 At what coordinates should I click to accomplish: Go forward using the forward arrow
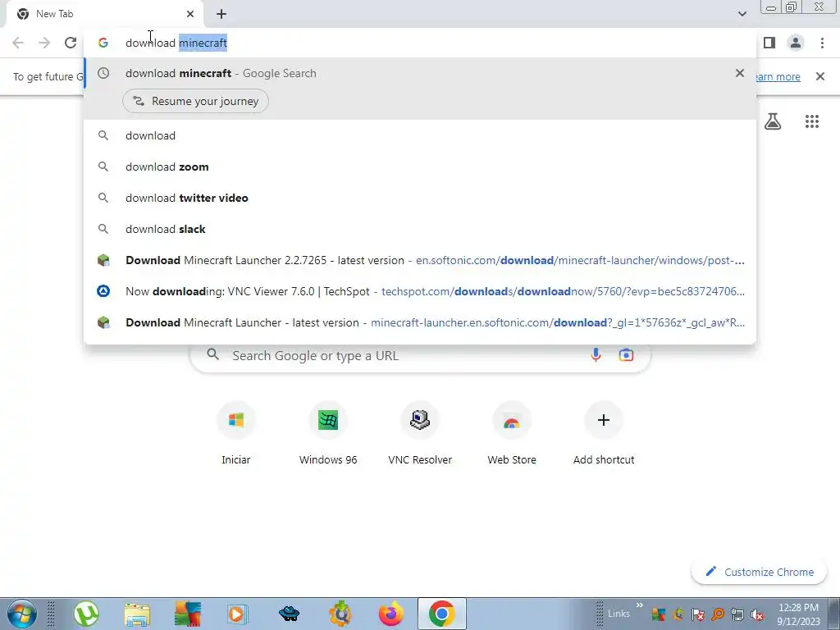tap(44, 43)
